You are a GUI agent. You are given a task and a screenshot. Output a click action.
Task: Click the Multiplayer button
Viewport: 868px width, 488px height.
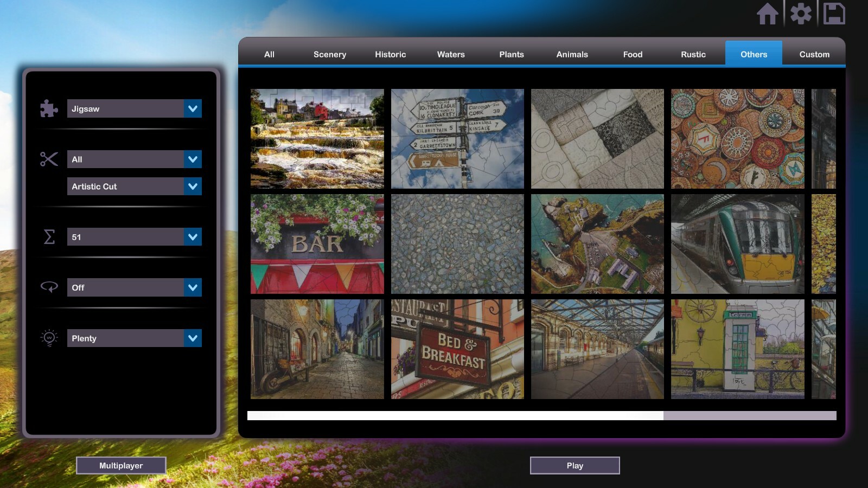[x=121, y=465]
